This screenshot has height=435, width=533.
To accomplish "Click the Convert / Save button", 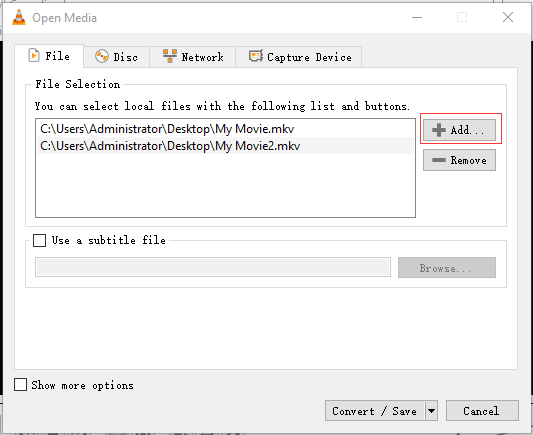I will [375, 411].
